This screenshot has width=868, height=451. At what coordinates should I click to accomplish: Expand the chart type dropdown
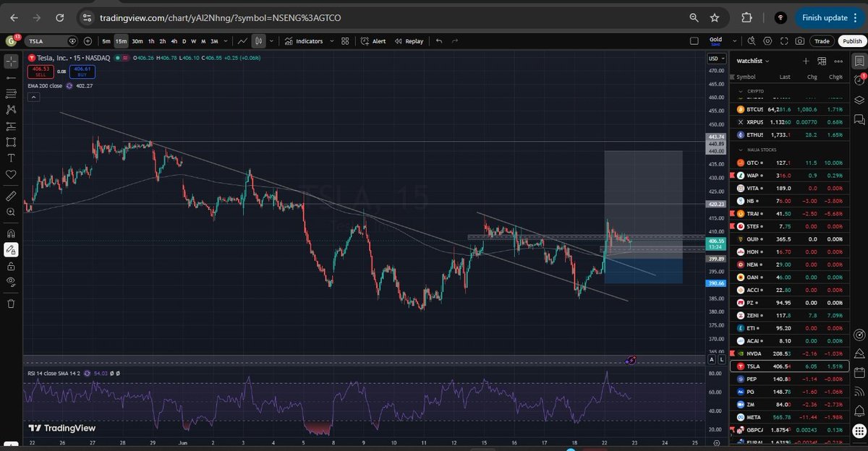(271, 41)
